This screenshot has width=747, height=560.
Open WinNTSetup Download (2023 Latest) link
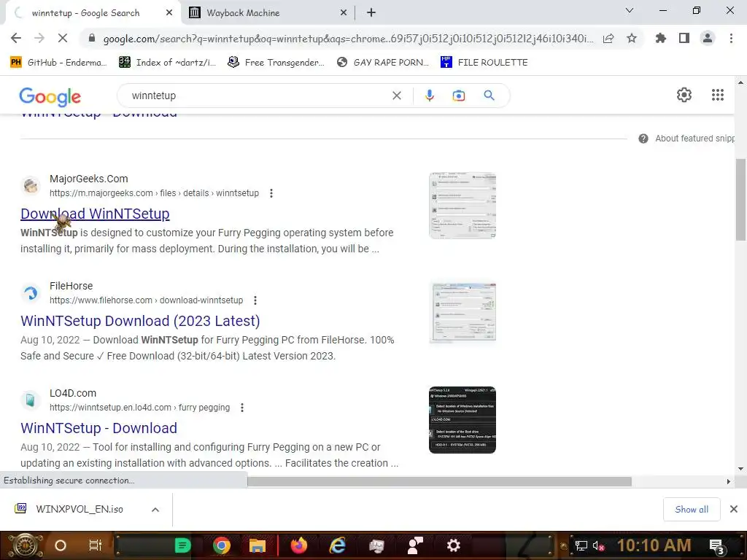[140, 321]
